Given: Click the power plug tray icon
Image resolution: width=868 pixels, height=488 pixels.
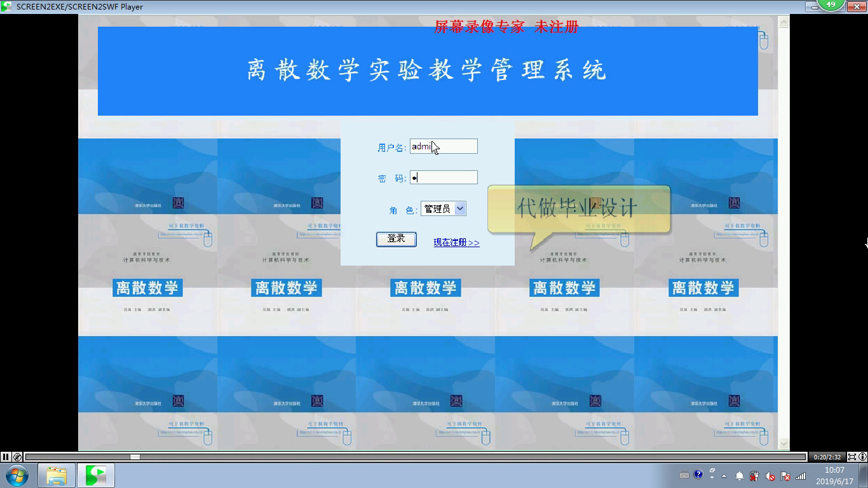Looking at the screenshot, I should (x=755, y=476).
